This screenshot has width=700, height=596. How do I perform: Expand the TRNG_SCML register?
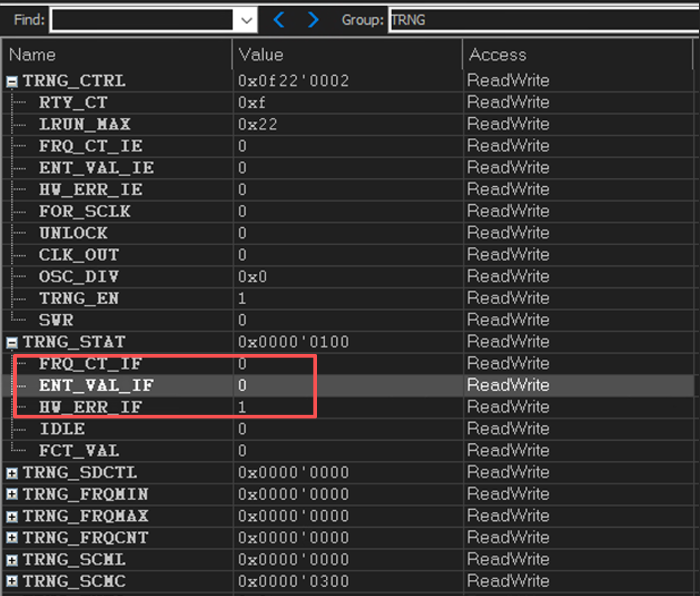pos(12,560)
